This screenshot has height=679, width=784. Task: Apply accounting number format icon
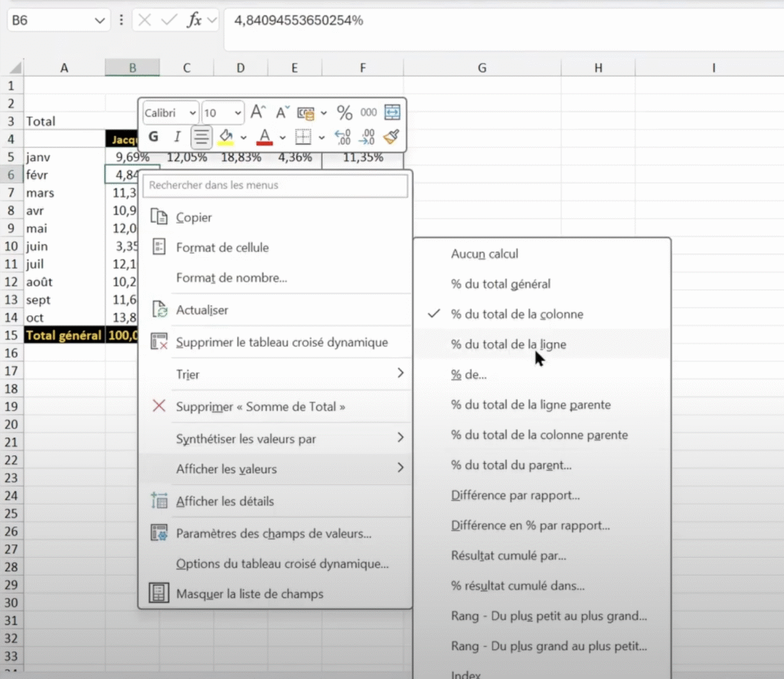[305, 113]
